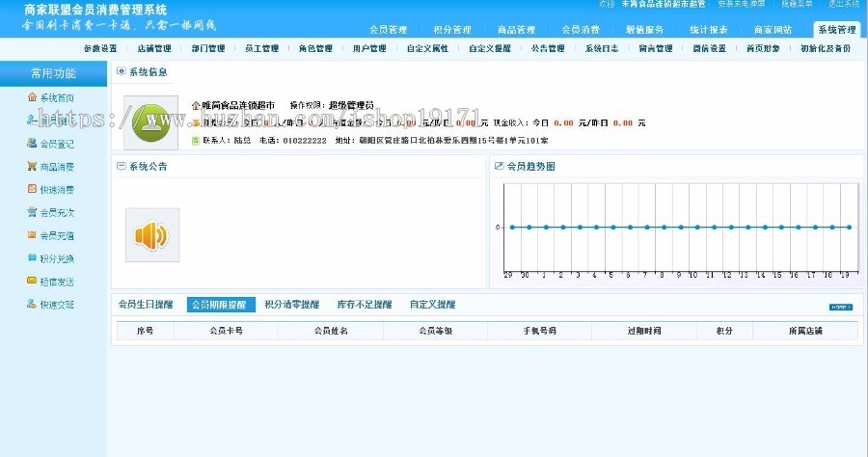Viewport: 868px width, 457px height.
Task: Click the 会员趋势图 chart header icon
Action: tap(499, 166)
